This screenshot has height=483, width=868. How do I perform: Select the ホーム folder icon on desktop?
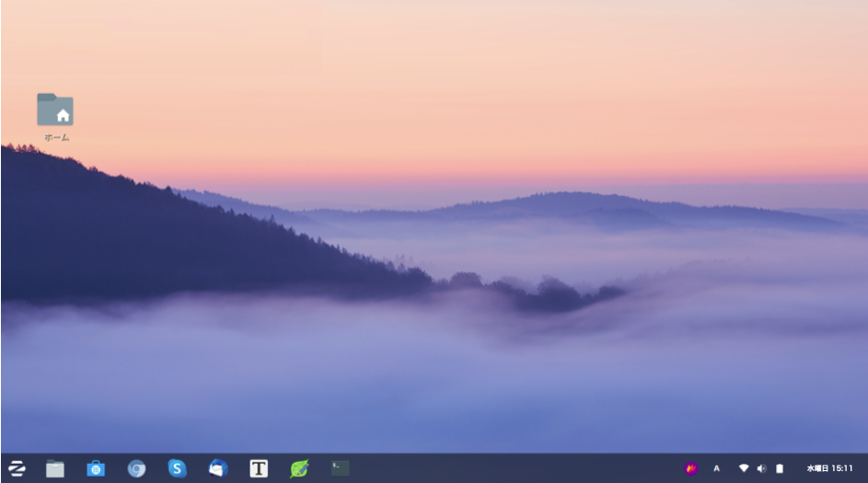point(55,110)
